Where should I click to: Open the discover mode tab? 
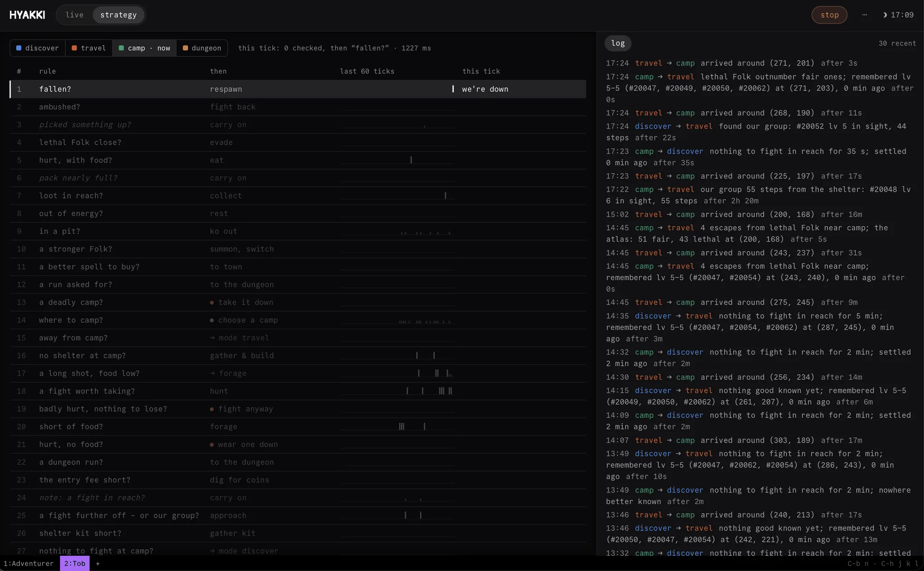tap(37, 48)
